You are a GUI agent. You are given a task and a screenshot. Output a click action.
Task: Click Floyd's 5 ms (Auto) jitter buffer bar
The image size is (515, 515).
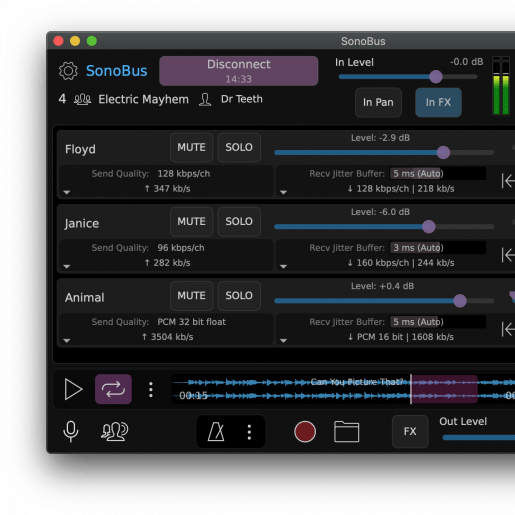click(438, 174)
